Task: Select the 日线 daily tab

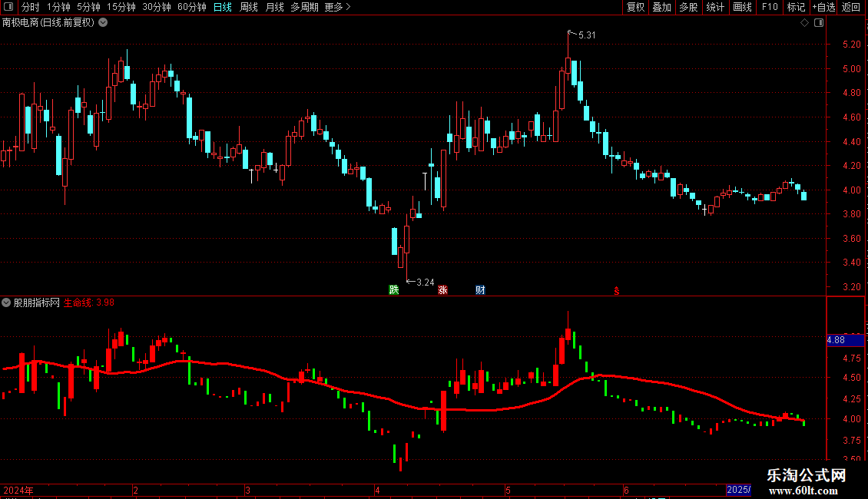Action: [223, 7]
